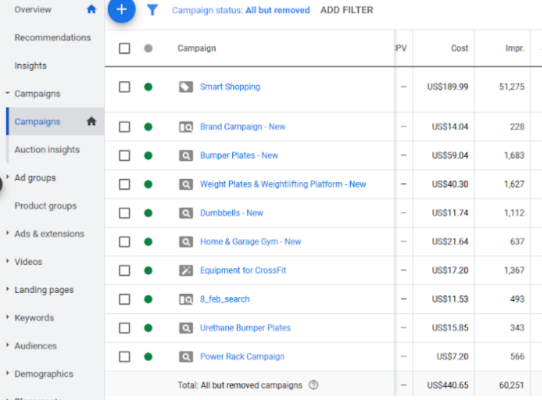The width and height of the screenshot is (542, 400).
Task: Click the blue plus new campaign button
Action: click(x=122, y=9)
